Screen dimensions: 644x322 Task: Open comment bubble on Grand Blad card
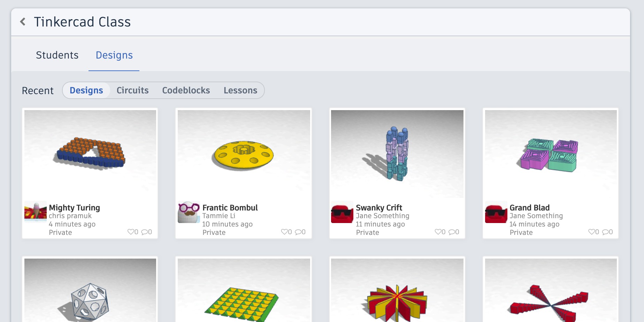(606, 232)
